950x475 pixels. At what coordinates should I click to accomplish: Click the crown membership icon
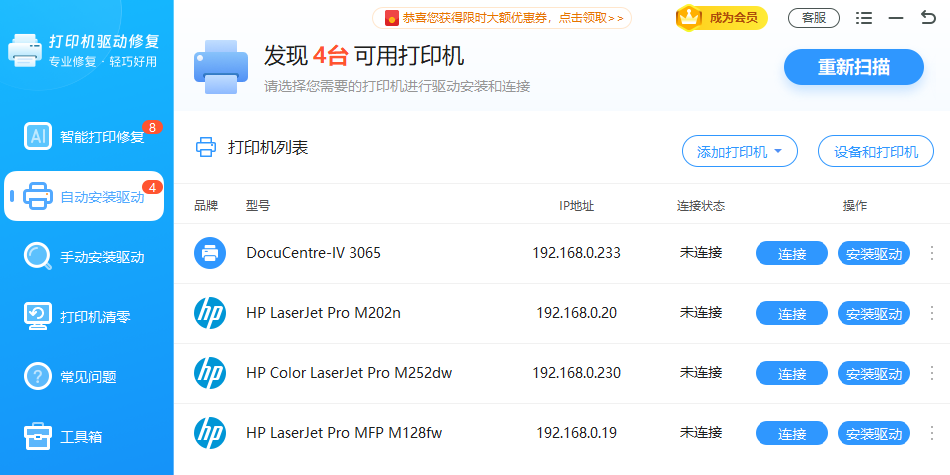pos(689,17)
